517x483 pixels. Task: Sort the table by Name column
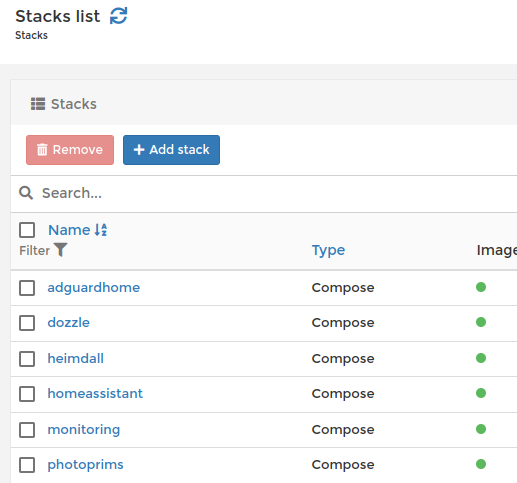(x=69, y=230)
